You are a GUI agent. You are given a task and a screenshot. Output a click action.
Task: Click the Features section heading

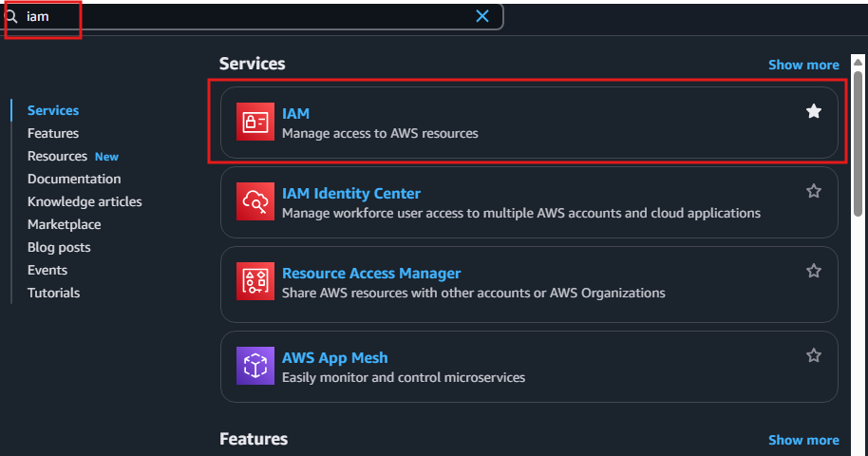[254, 439]
